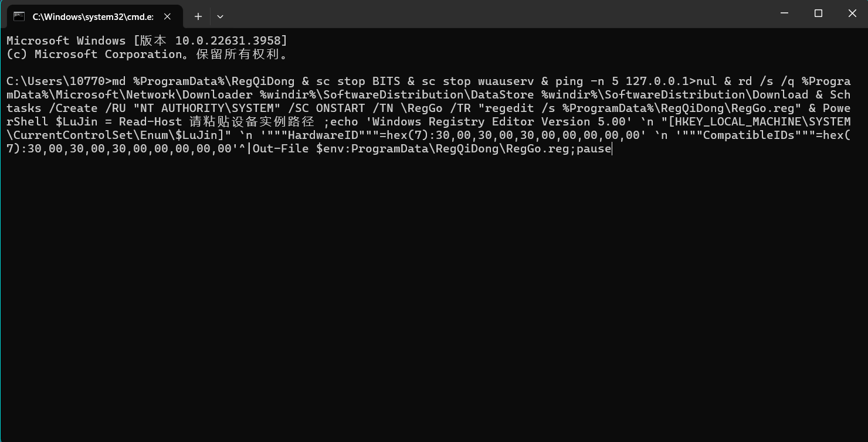Open a new tab with the plus icon
Viewport: 868px width, 442px height.
click(198, 16)
